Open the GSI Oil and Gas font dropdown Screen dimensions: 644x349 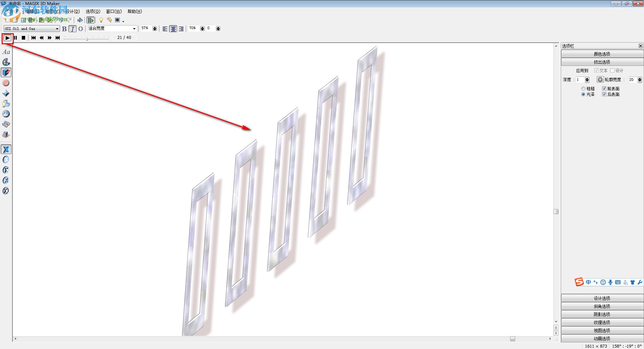point(57,29)
